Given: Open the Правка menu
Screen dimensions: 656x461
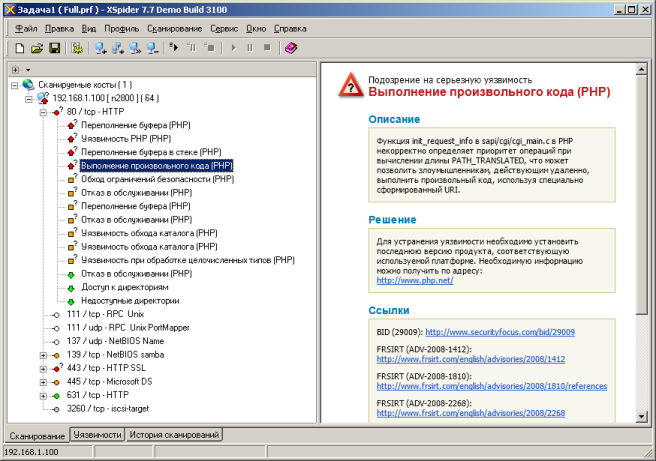Looking at the screenshot, I should point(59,29).
